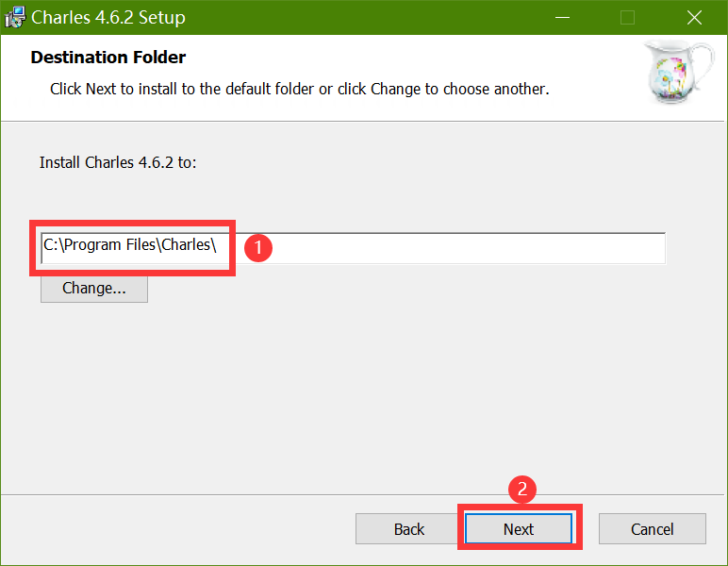Image resolution: width=728 pixels, height=566 pixels.
Task: Click the 'Click Next to install' instruction text
Action: (x=300, y=89)
